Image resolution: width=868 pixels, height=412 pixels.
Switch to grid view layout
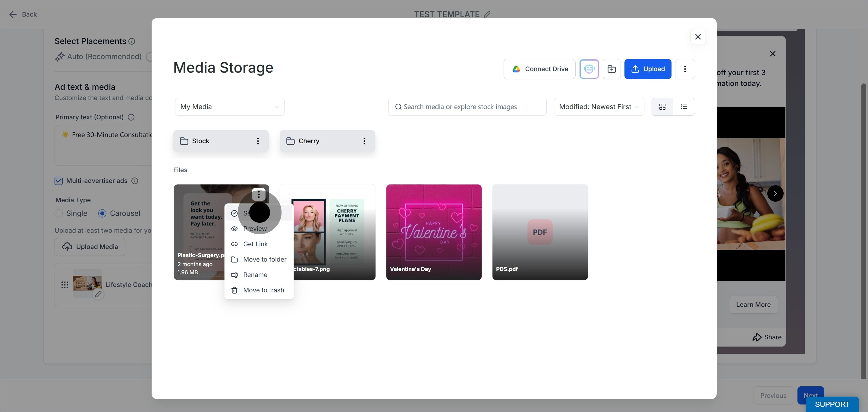(662, 107)
